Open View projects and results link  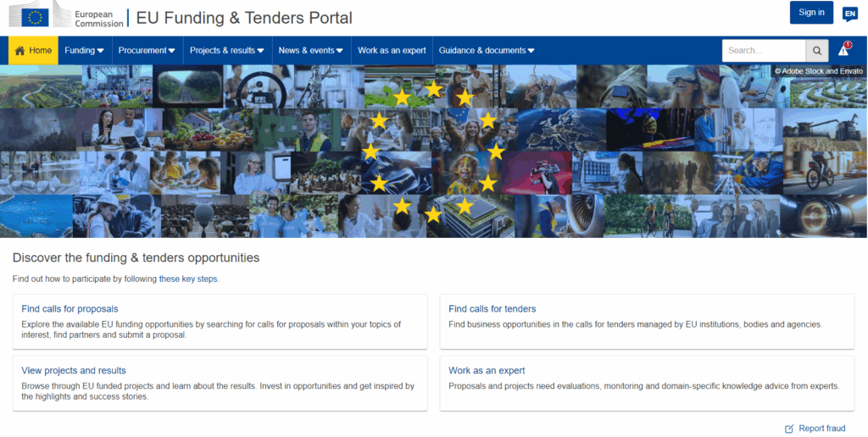click(x=74, y=371)
